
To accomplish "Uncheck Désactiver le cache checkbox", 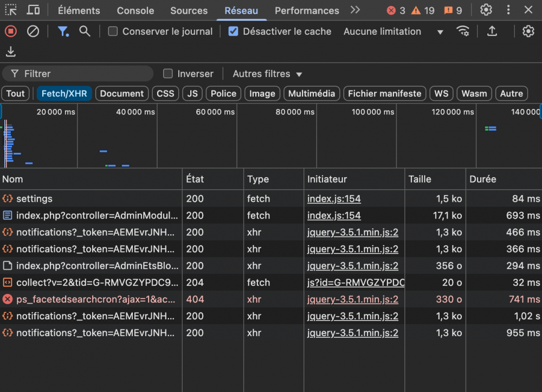I will (x=233, y=31).
